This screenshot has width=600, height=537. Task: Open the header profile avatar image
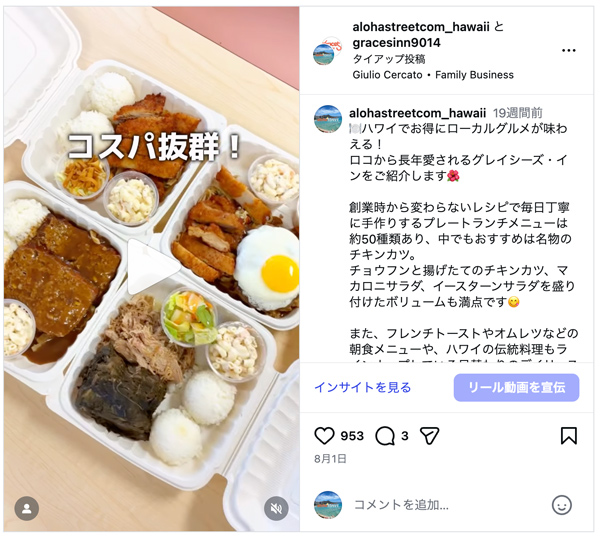pyautogui.click(x=327, y=51)
